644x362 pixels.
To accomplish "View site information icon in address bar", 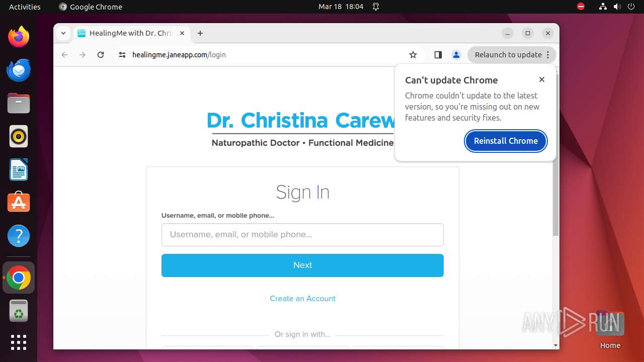I will tap(122, 55).
